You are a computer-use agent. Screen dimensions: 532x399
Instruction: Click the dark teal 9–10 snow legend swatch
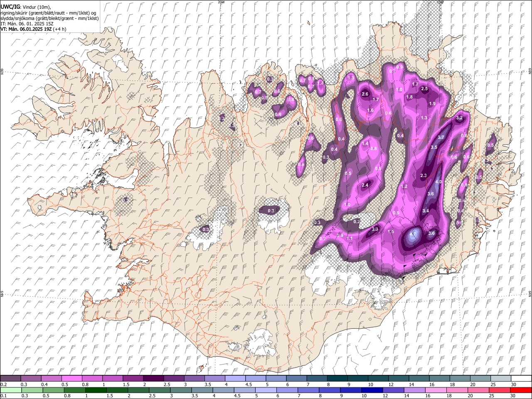pos(358,379)
